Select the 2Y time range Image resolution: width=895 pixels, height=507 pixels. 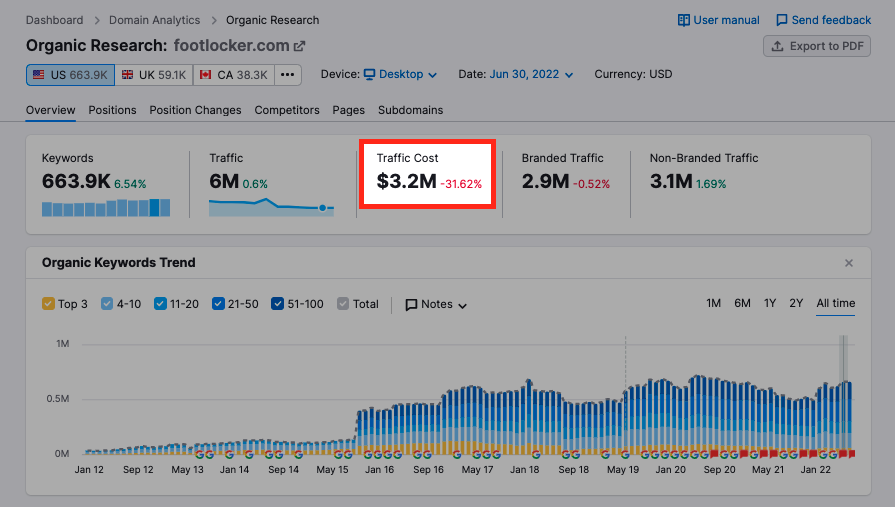tap(796, 303)
